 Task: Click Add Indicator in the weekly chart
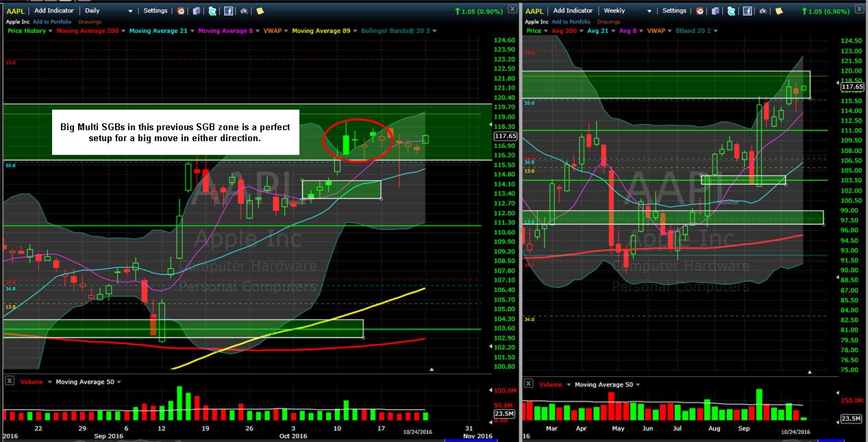tap(572, 11)
